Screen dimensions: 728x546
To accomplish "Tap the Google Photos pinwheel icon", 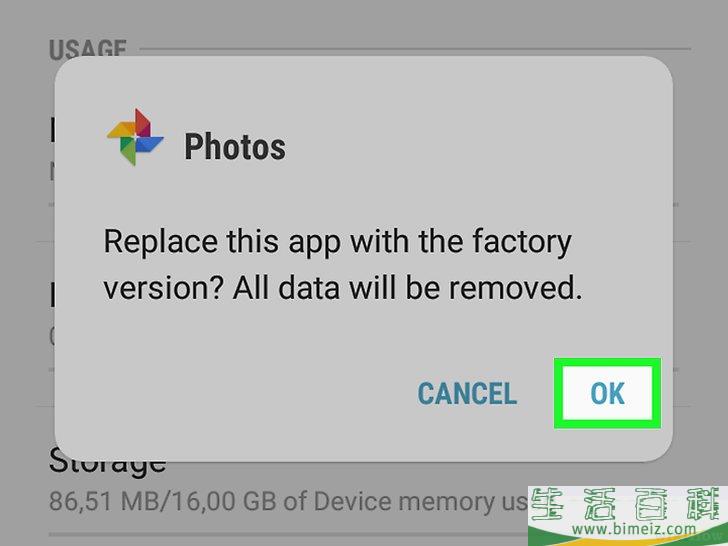I will tap(135, 136).
